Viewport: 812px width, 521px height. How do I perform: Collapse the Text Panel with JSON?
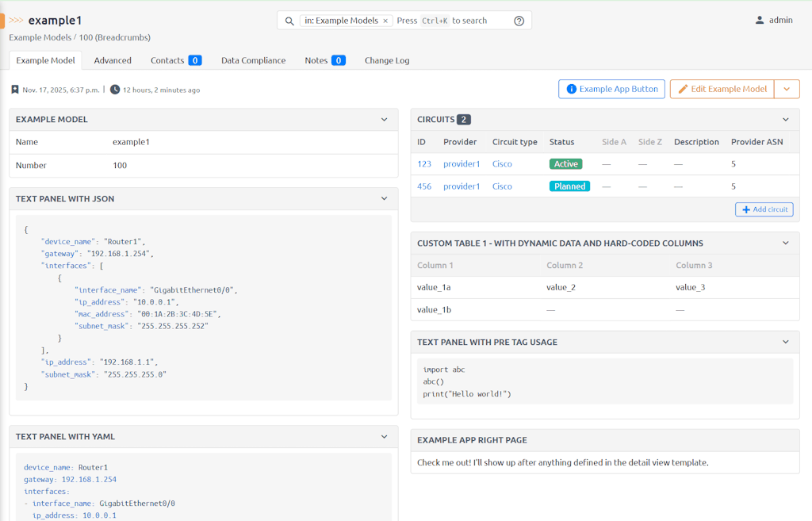click(x=385, y=198)
